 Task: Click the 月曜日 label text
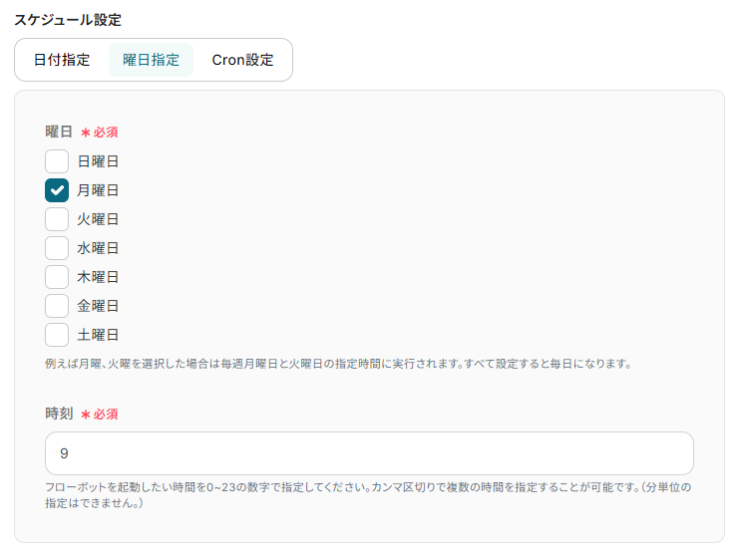coord(98,190)
